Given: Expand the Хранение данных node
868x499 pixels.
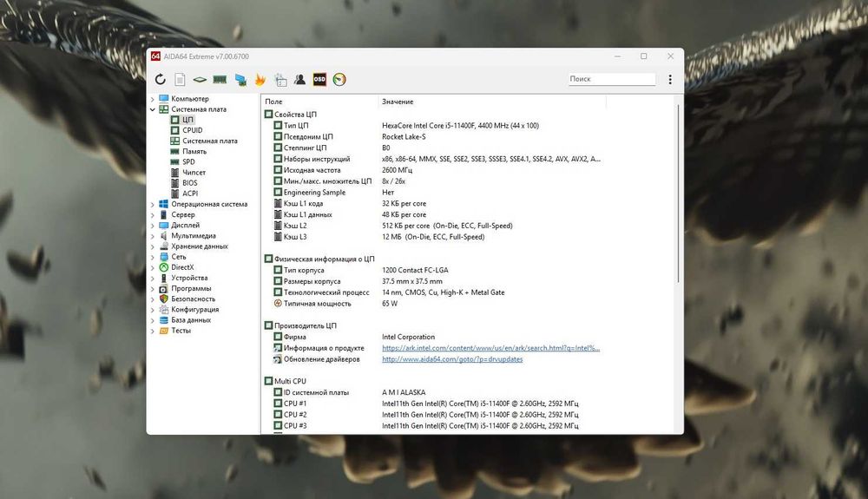Looking at the screenshot, I should tap(153, 246).
